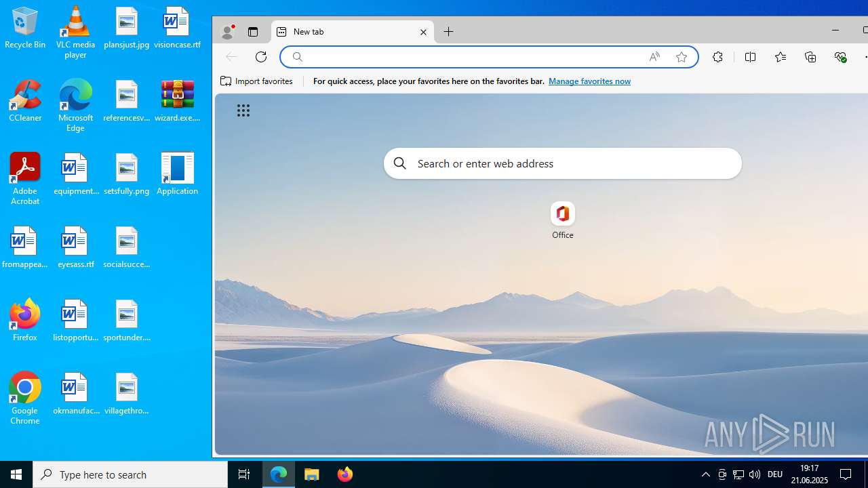
Task: Select the New tab tab
Action: tap(353, 32)
